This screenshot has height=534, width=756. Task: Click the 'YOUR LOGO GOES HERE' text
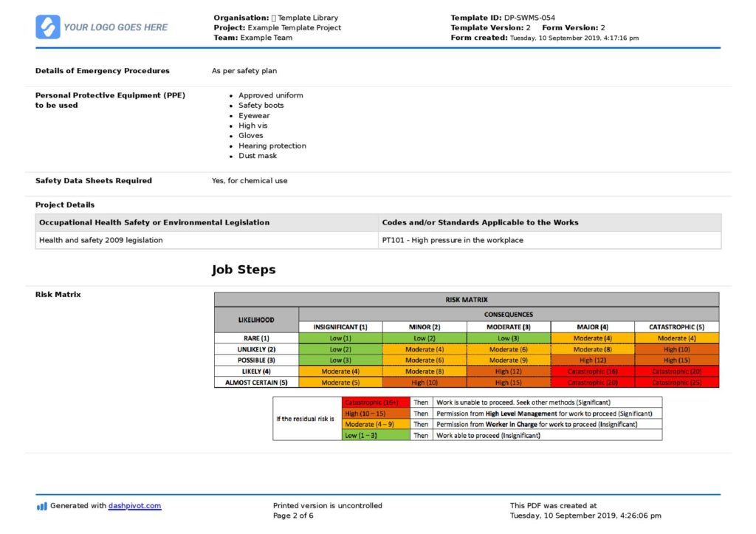(116, 27)
